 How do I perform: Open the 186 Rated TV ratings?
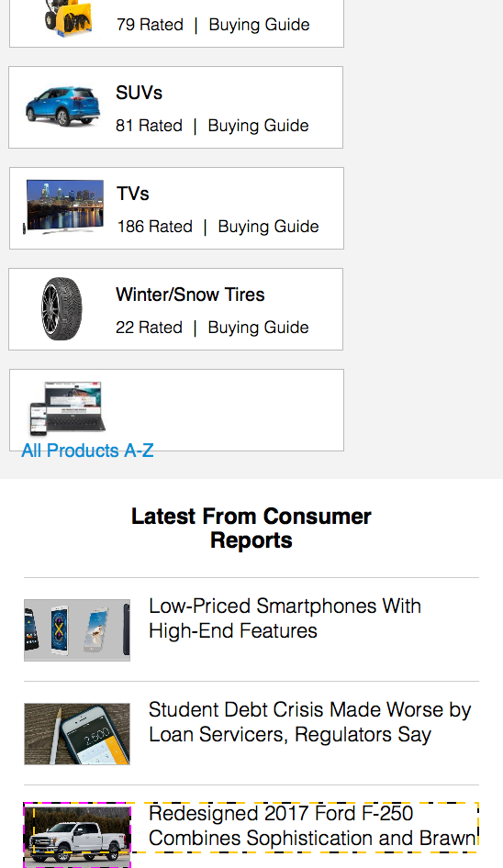154,227
